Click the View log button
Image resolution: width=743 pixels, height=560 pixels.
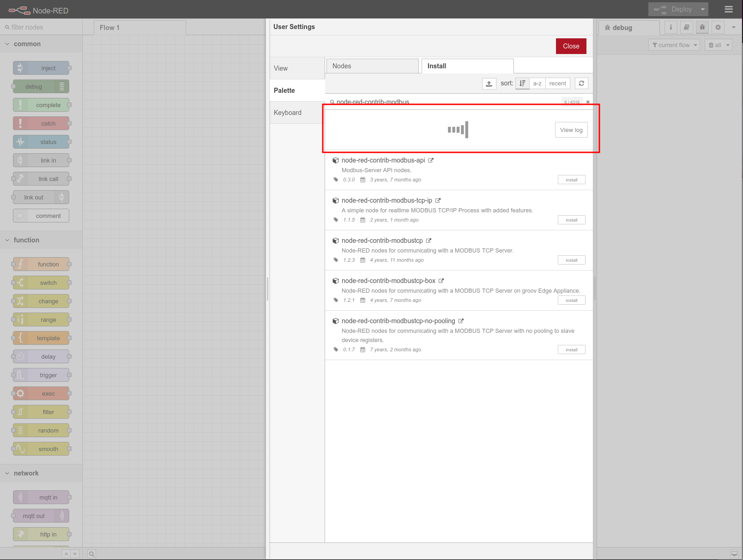coord(571,130)
